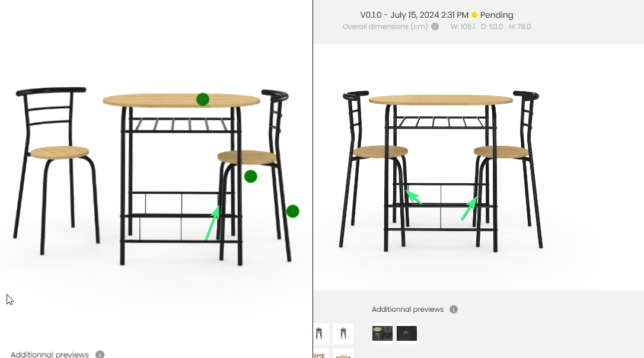Click the V0.1.0 version date label
644x358 pixels.
414,15
